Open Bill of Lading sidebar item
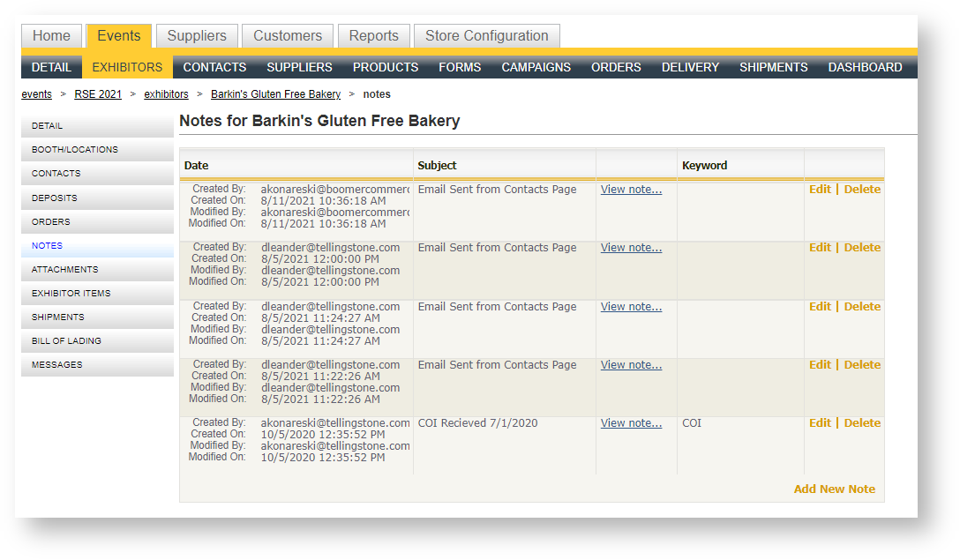Viewport: 960px width, 560px height. coord(66,341)
